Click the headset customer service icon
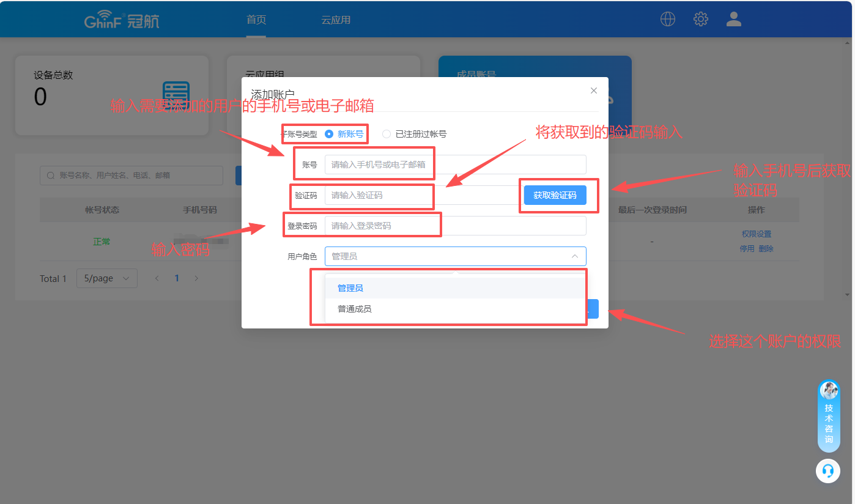This screenshot has height=504, width=855. point(828,471)
